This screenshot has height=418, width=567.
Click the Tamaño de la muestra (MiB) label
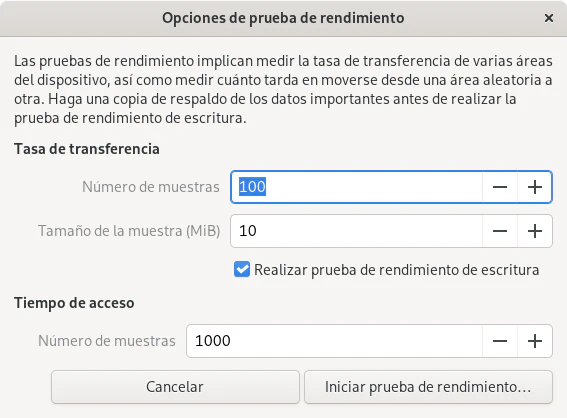point(129,231)
